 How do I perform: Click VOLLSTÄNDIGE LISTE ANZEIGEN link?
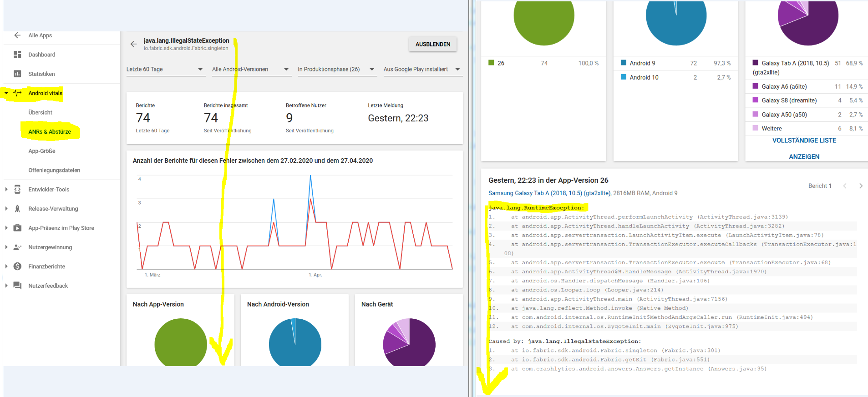tap(804, 148)
